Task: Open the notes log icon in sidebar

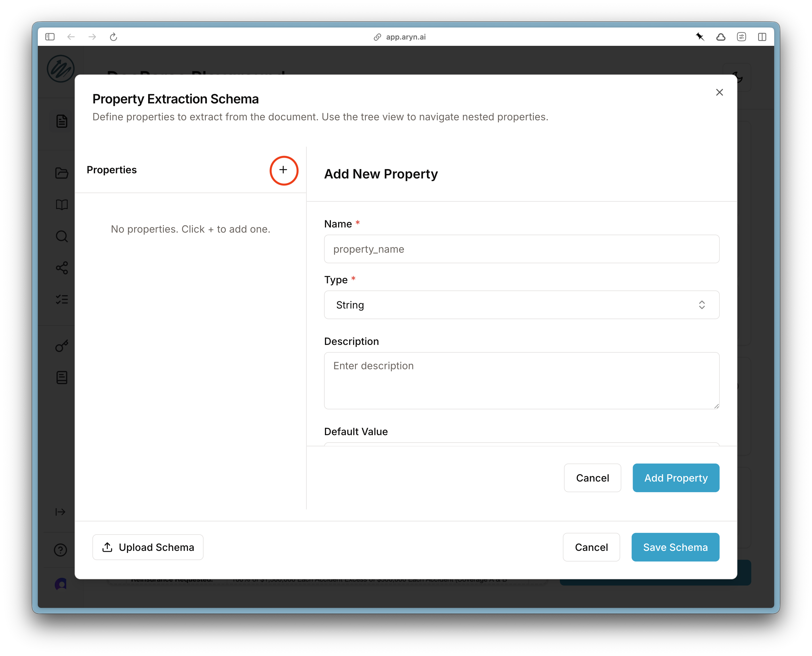Action: click(62, 378)
